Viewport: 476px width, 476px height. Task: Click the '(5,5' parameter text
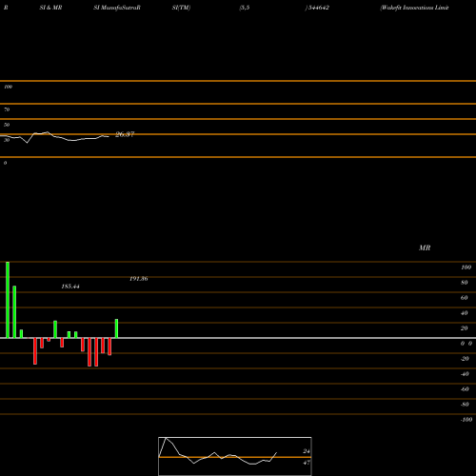(245, 8)
